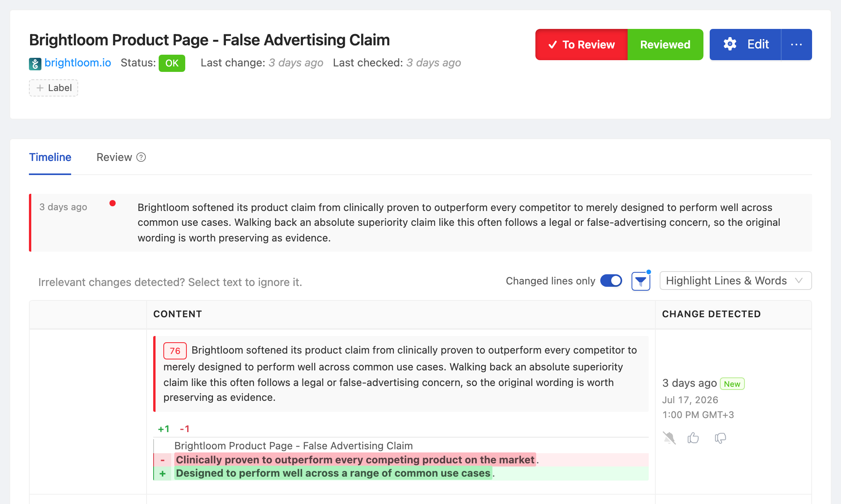
Task: Click the '1:00 PM GMT+3' time text
Action: tap(698, 415)
